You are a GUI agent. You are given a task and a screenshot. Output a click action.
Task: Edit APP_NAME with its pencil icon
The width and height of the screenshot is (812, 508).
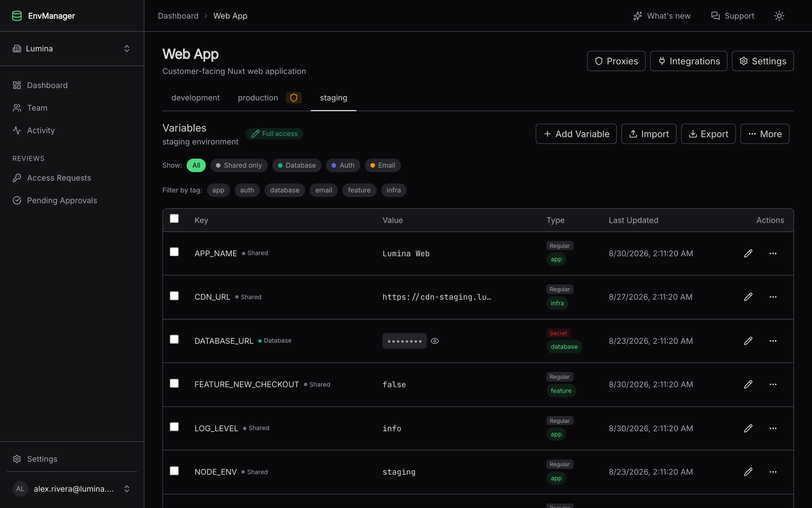(748, 253)
